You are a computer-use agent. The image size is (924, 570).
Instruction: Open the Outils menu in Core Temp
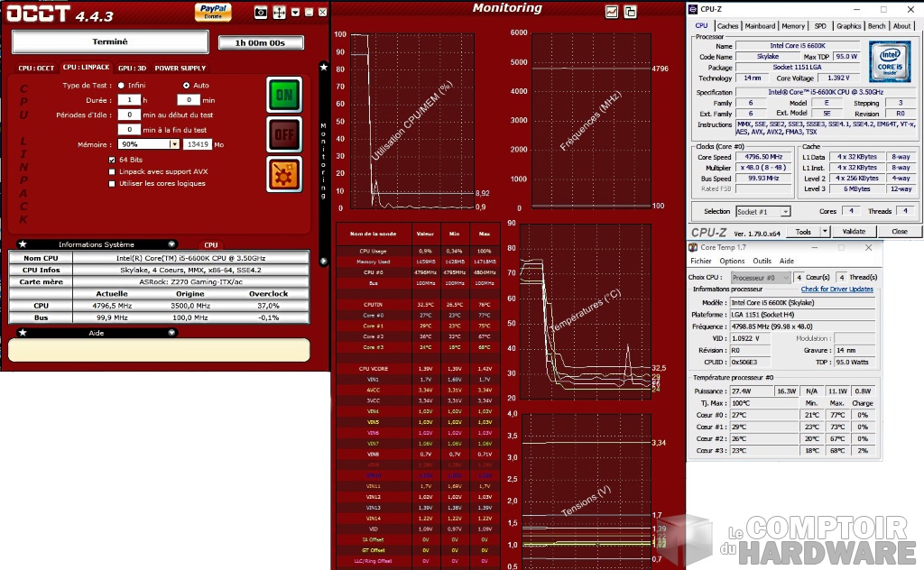click(761, 261)
